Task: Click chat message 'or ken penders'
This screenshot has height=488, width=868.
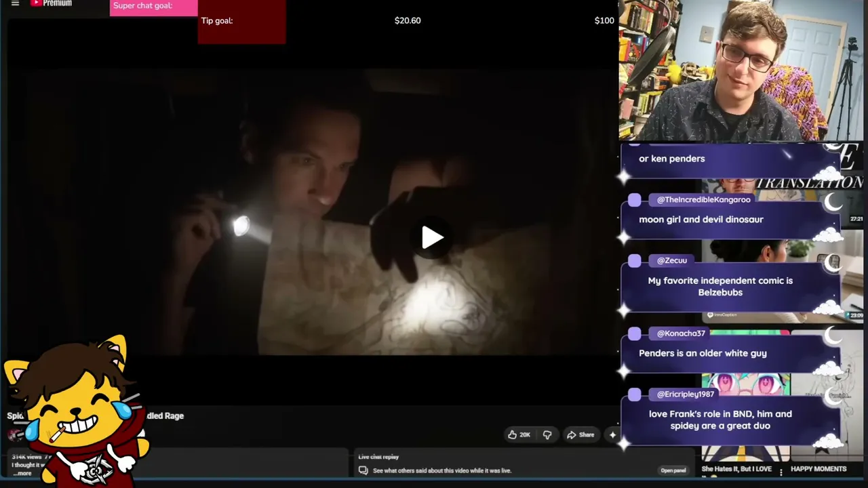Action: tap(672, 159)
